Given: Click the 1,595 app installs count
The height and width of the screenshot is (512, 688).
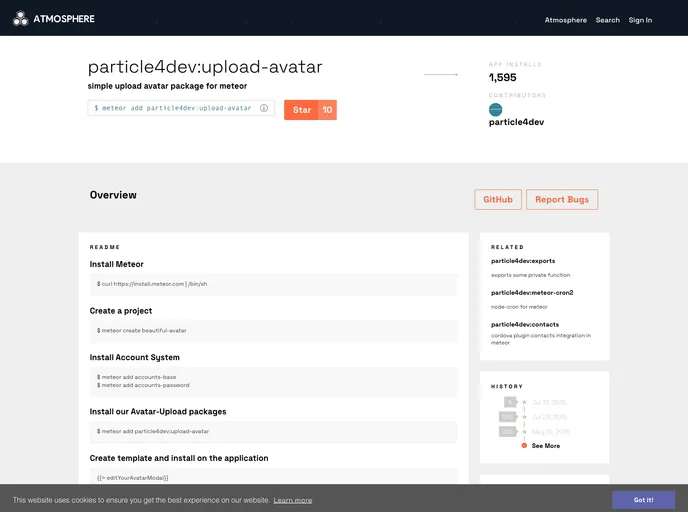Looking at the screenshot, I should (503, 78).
